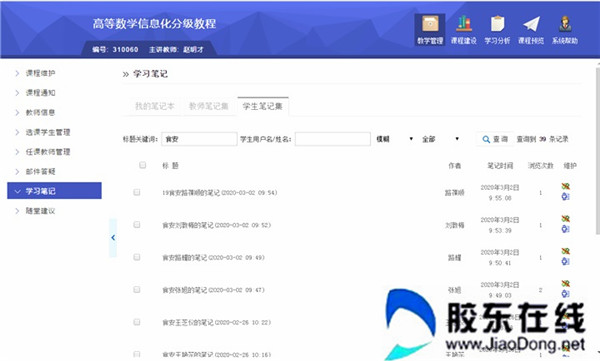Click the note time 9:50:41
Image resolution: width=600 pixels, height=361 pixels.
500,263
